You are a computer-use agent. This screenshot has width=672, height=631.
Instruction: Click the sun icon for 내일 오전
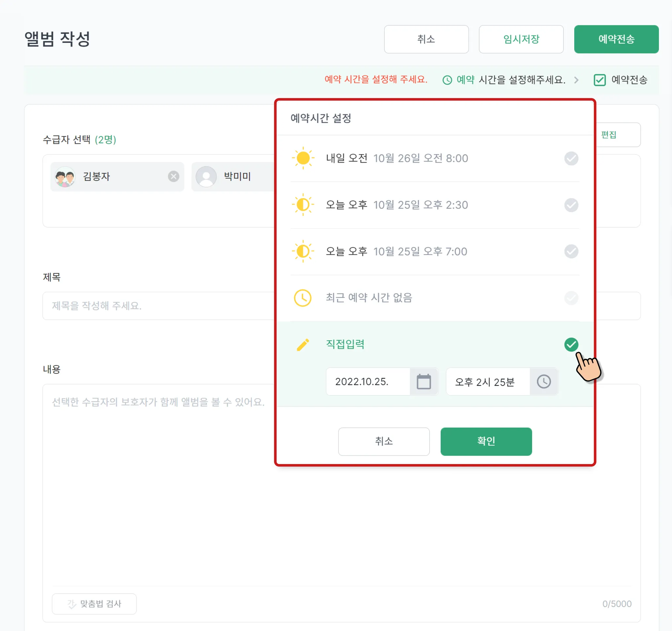[x=303, y=158]
